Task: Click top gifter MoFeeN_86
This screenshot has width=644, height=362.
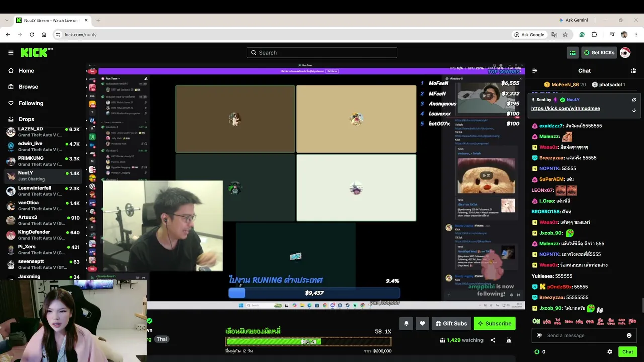Action: click(x=565, y=85)
